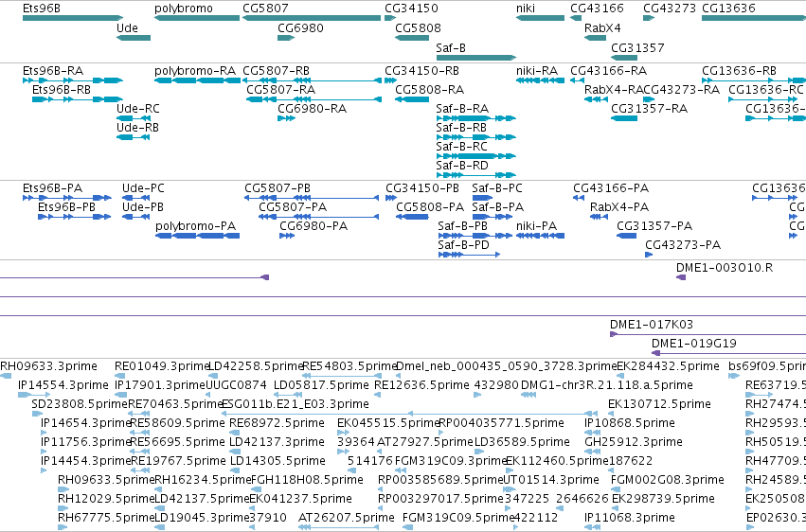Click transcript Saf-B-RB
806x532 pixels.
(x=476, y=137)
